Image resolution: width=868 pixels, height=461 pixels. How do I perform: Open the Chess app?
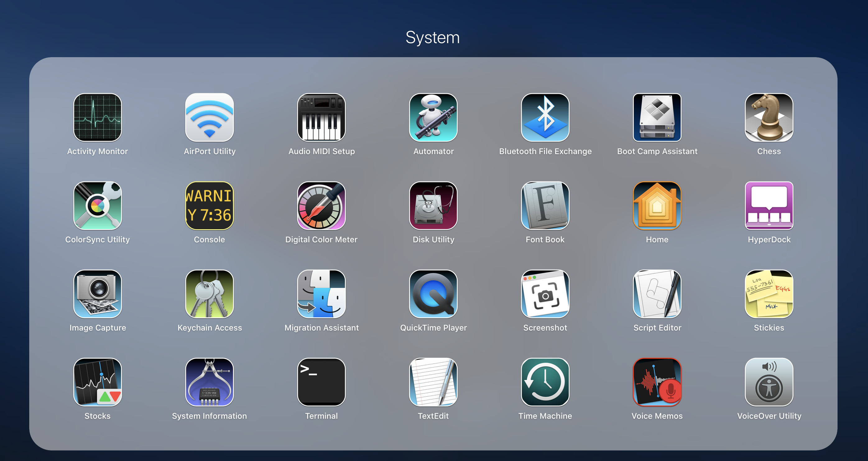tap(769, 117)
